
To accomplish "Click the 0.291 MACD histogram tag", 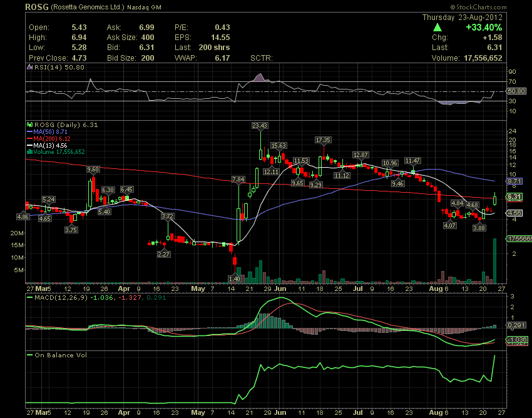I will click(x=516, y=325).
